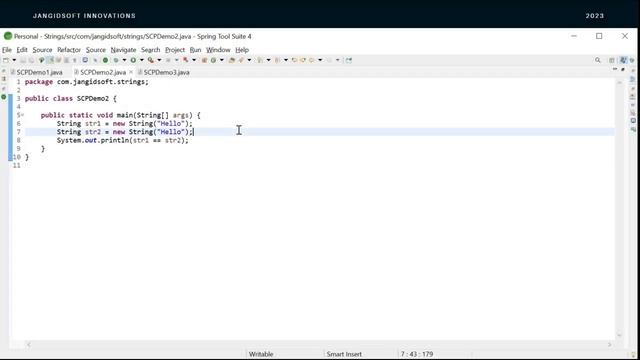
Task: Click the 7 : 43 : 179 cursor position
Action: coord(416,354)
